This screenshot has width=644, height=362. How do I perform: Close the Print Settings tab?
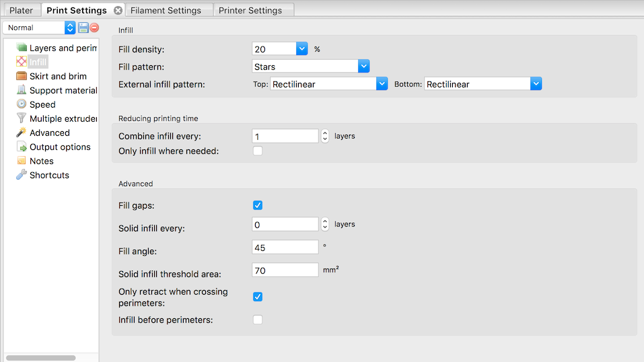click(118, 10)
